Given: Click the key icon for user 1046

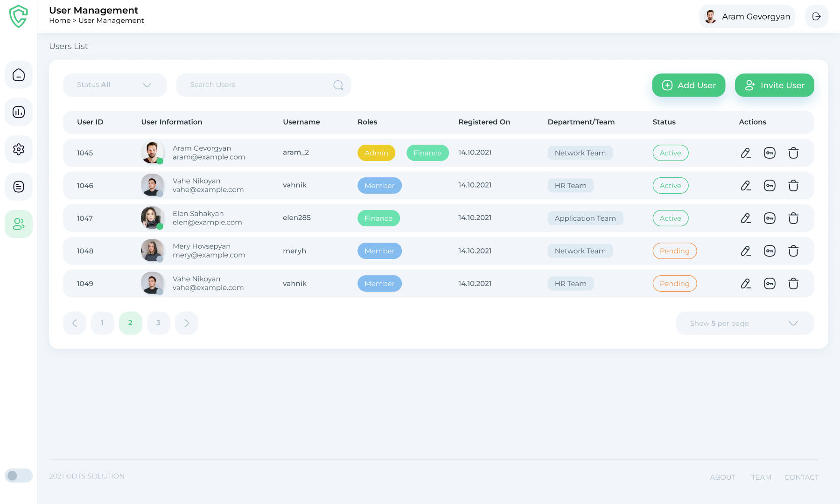Looking at the screenshot, I should pos(770,186).
